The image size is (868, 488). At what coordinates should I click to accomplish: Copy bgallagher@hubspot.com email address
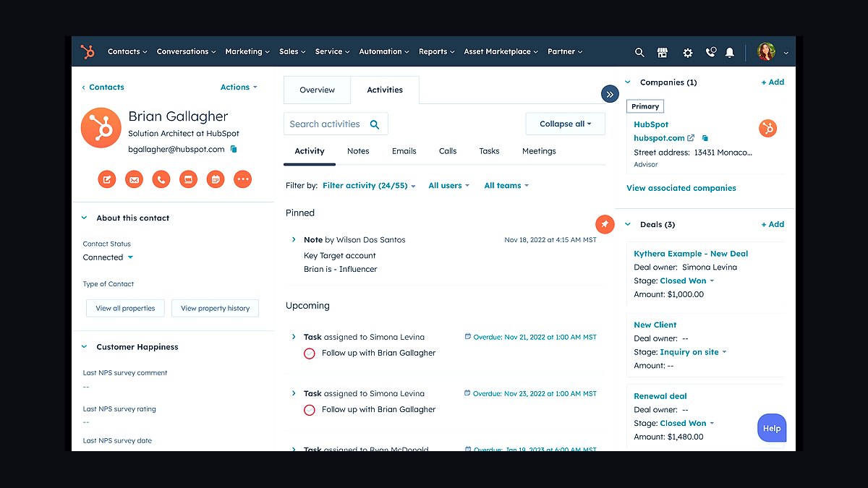pyautogui.click(x=234, y=149)
